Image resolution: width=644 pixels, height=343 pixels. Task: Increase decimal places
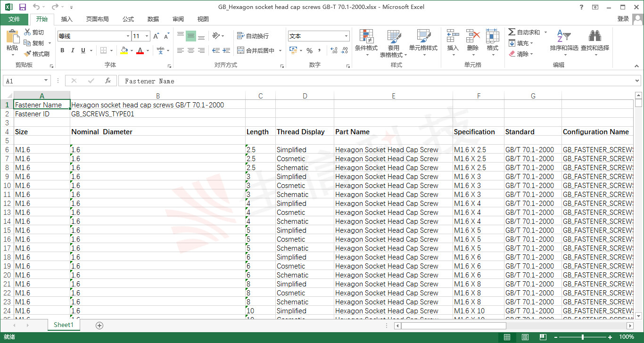coord(334,50)
